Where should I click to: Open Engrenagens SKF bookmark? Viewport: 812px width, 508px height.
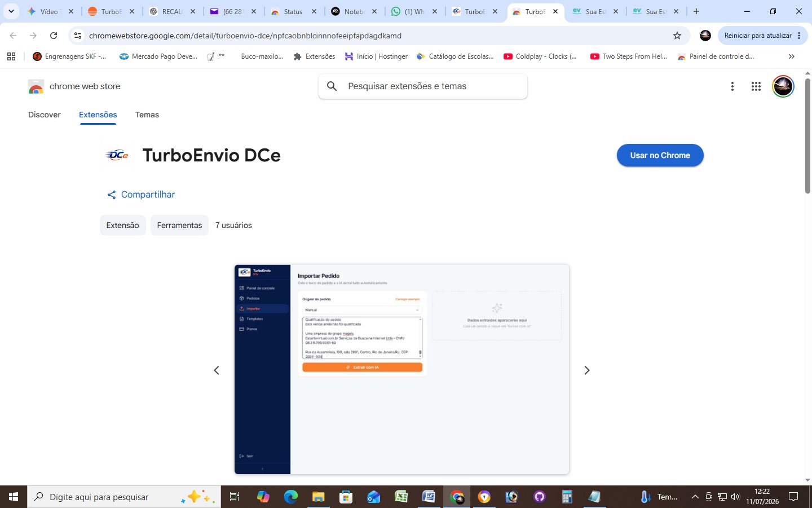point(69,56)
